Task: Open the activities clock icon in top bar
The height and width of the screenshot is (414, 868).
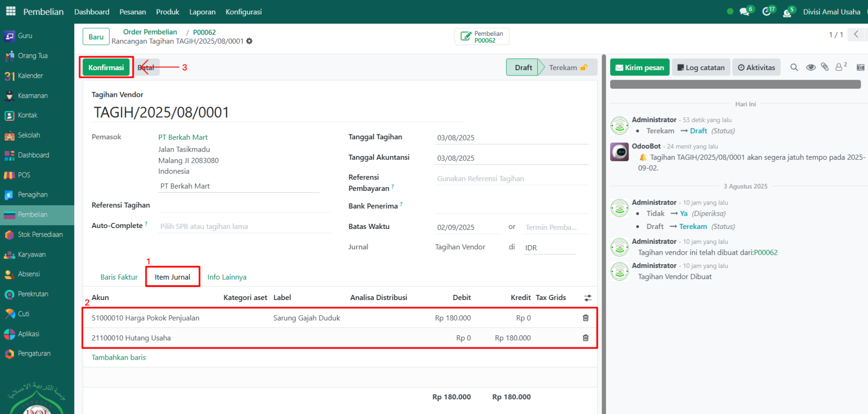Action: (x=767, y=12)
